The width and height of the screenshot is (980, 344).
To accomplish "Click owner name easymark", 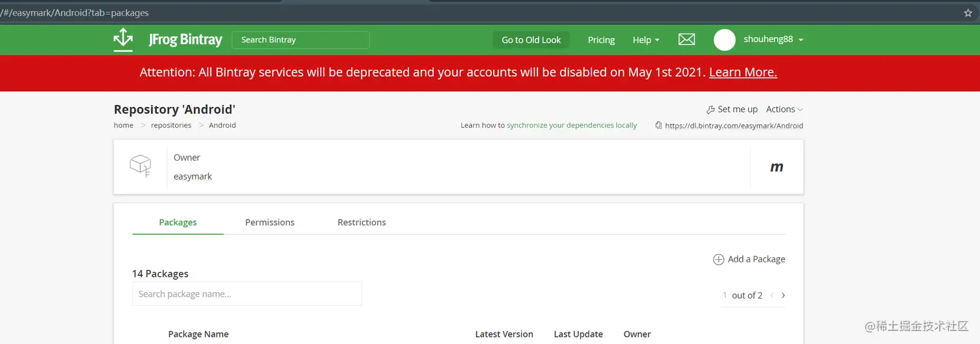I will [192, 176].
